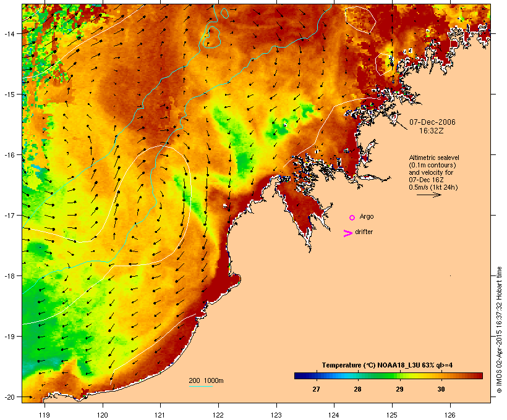
Task: Click the 07-Dec 16Z velocity date text
Action: (x=426, y=180)
